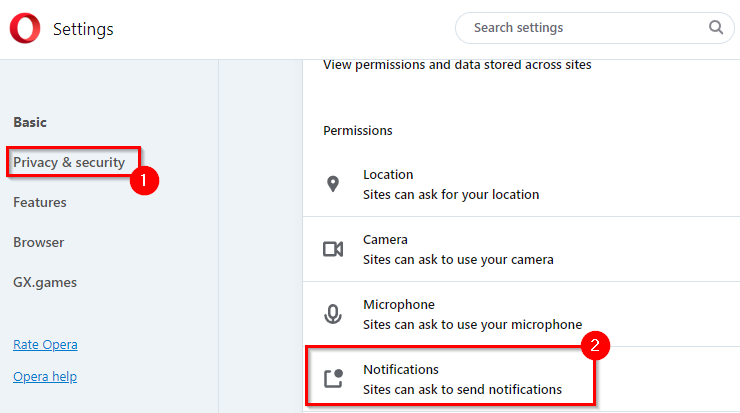Viewport: 740px width, 413px height.
Task: Open the Browser settings section
Action: pos(38,242)
